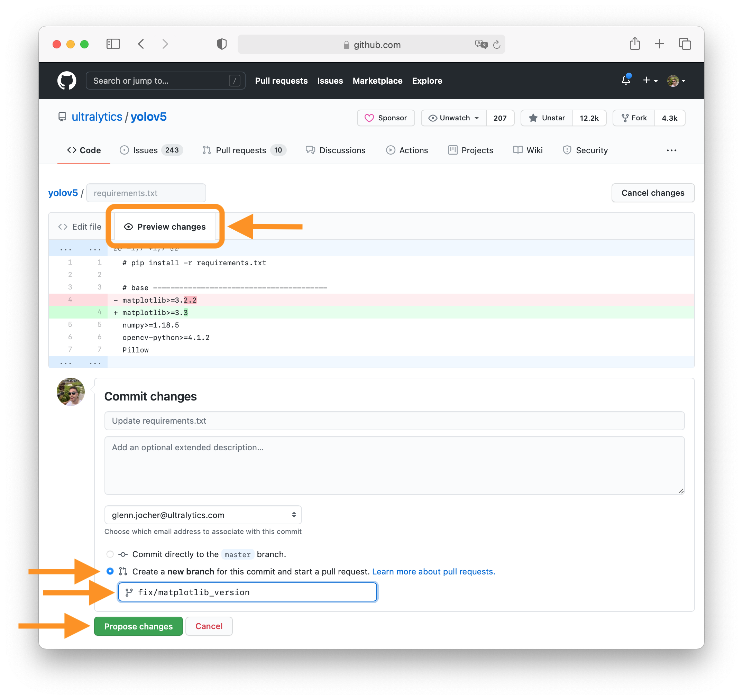The width and height of the screenshot is (743, 700).
Task: Click Cancel changes button
Action: (653, 193)
